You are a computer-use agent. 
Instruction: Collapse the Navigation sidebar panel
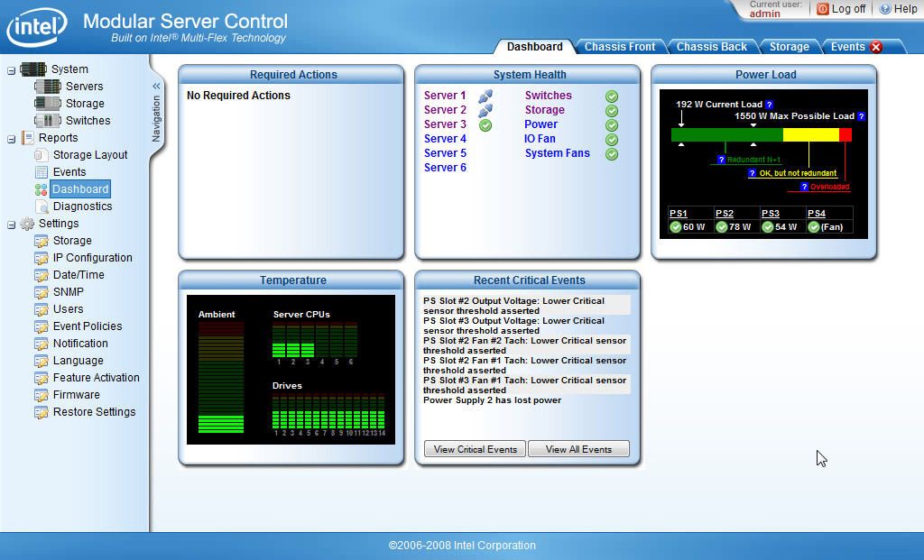coord(156,87)
